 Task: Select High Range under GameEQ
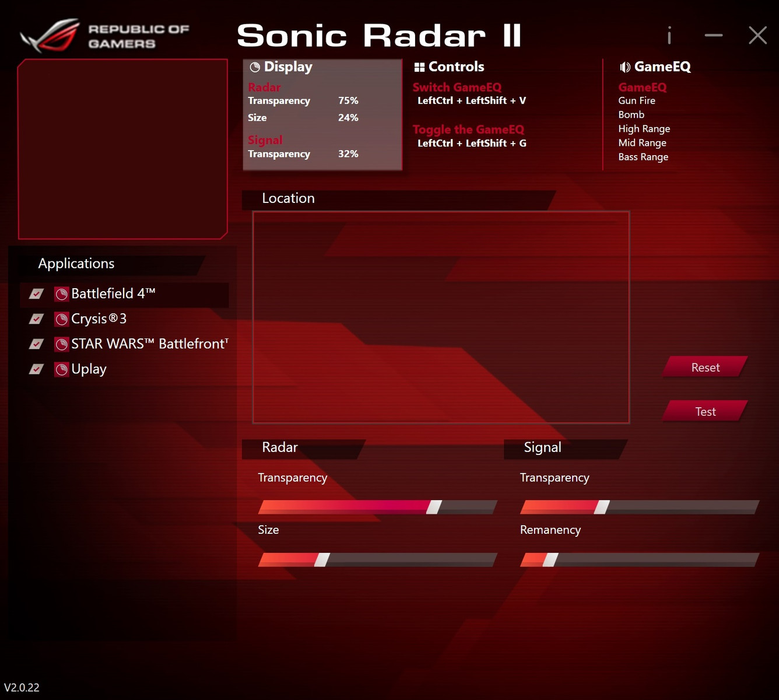(644, 129)
